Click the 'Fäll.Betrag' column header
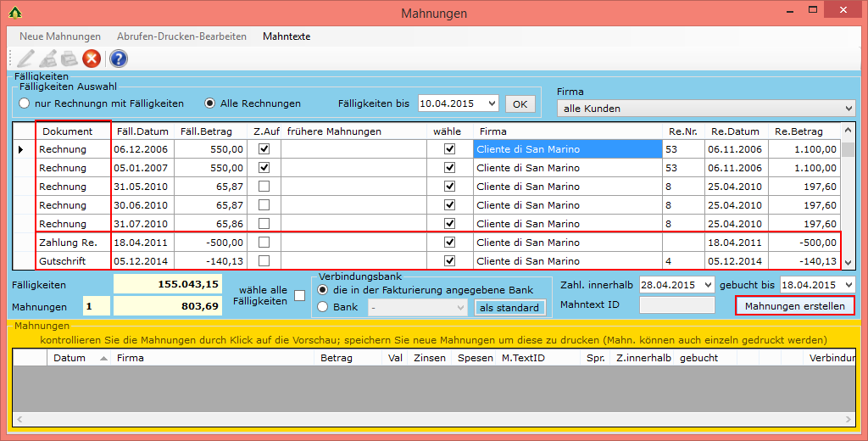This screenshot has height=441, width=868. pyautogui.click(x=210, y=131)
